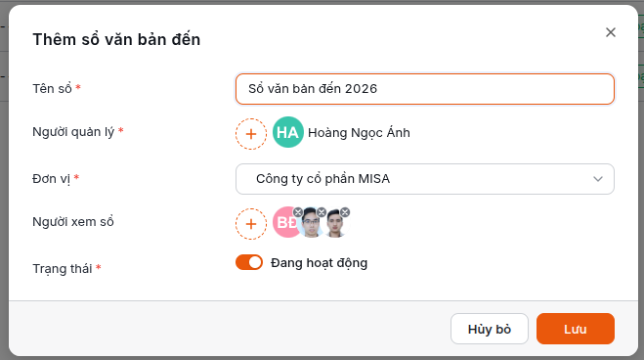Click the Hủy bỏ button

pos(490,329)
